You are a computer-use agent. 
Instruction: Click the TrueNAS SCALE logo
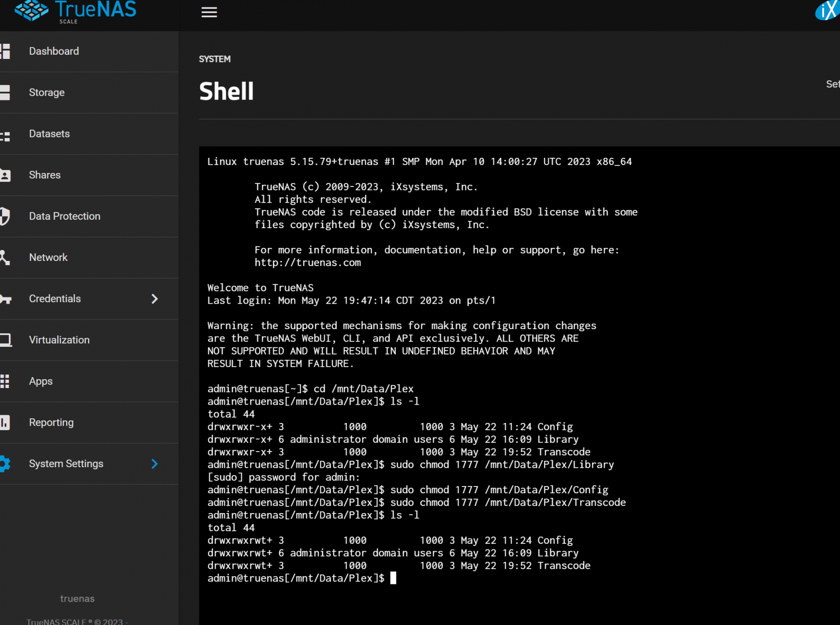76,11
